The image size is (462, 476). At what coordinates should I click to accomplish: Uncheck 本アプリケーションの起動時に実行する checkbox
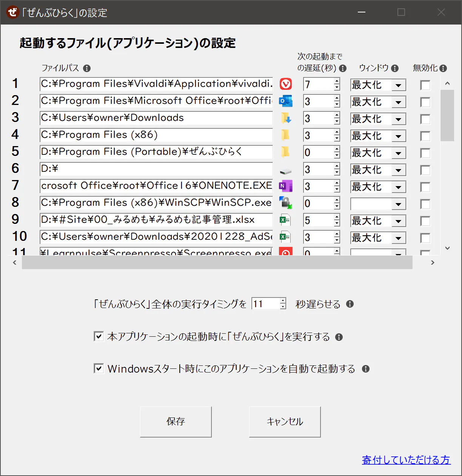[99, 336]
